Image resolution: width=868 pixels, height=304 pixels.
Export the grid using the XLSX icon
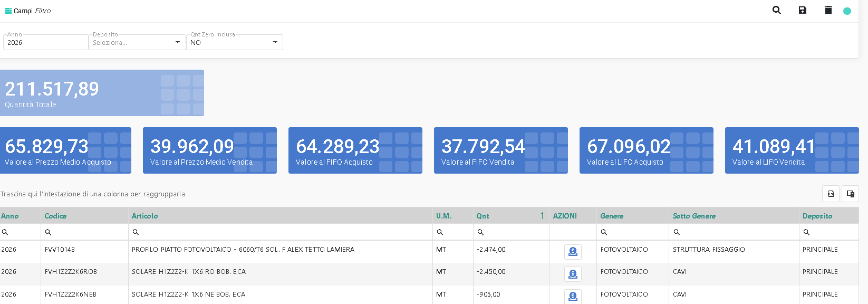pyautogui.click(x=831, y=194)
